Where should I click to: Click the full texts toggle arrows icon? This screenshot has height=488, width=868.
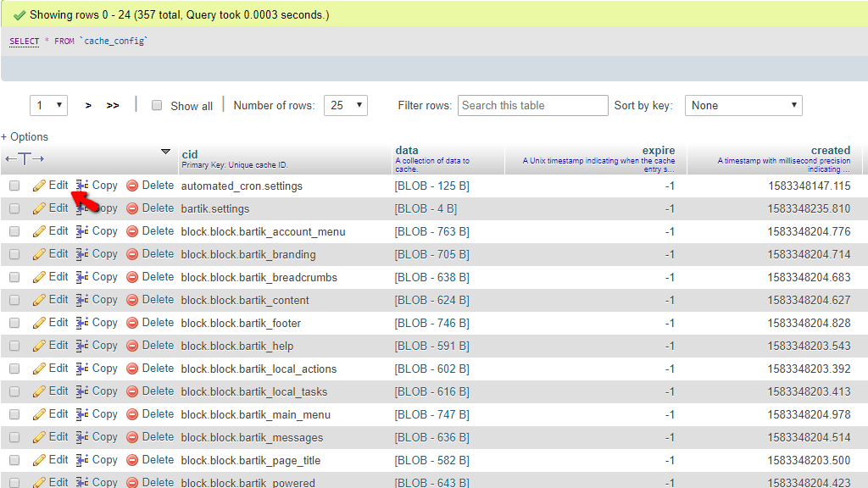click(x=25, y=158)
